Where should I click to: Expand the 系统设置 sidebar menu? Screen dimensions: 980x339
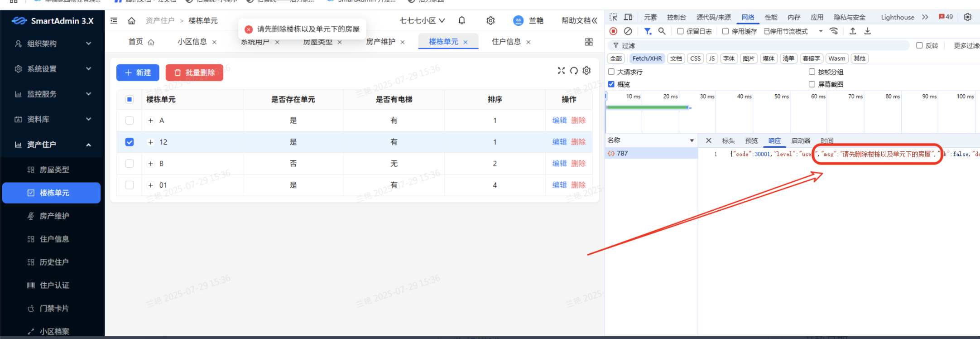pos(53,69)
